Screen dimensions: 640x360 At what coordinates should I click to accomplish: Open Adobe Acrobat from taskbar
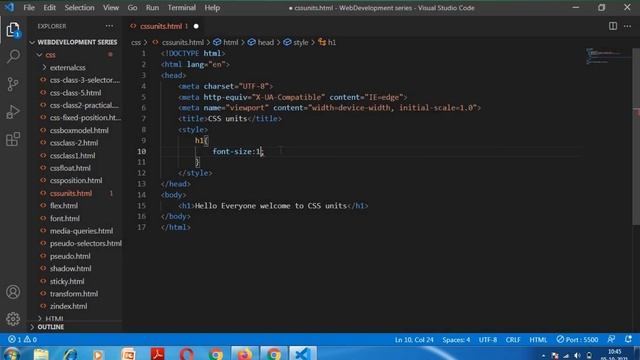(157, 354)
